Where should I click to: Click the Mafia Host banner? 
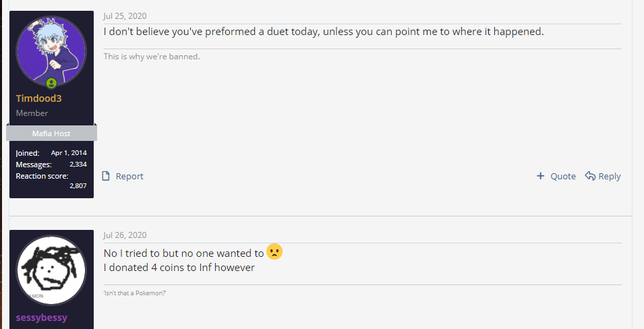click(51, 133)
